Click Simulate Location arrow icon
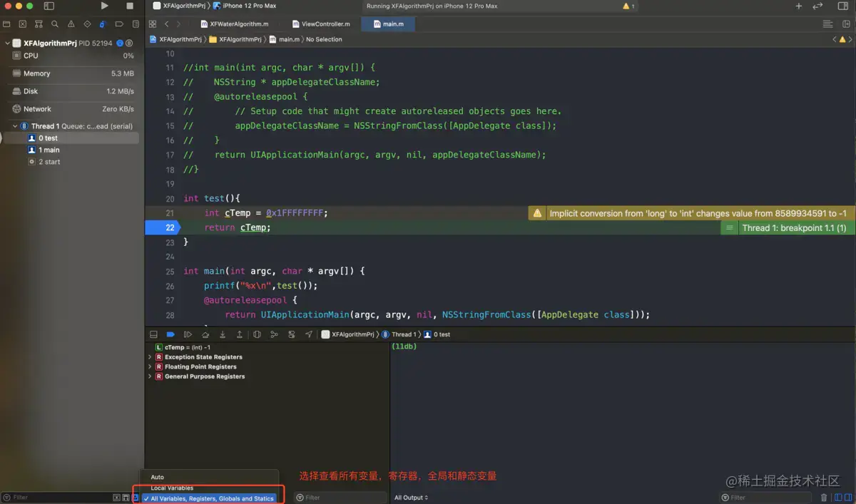 [x=308, y=334]
